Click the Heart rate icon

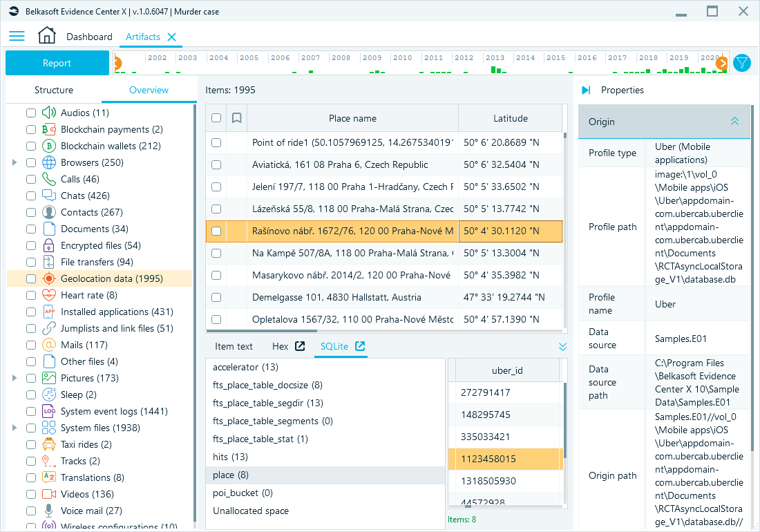click(49, 295)
